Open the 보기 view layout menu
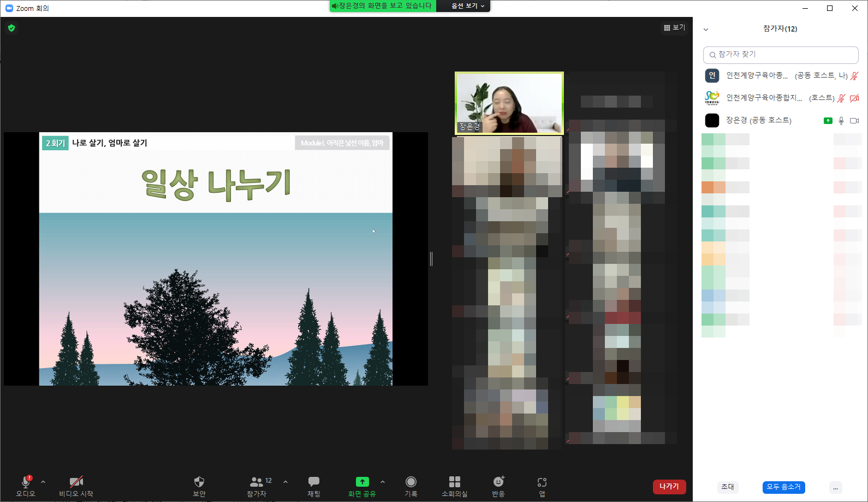This screenshot has width=868, height=502. 674,27
